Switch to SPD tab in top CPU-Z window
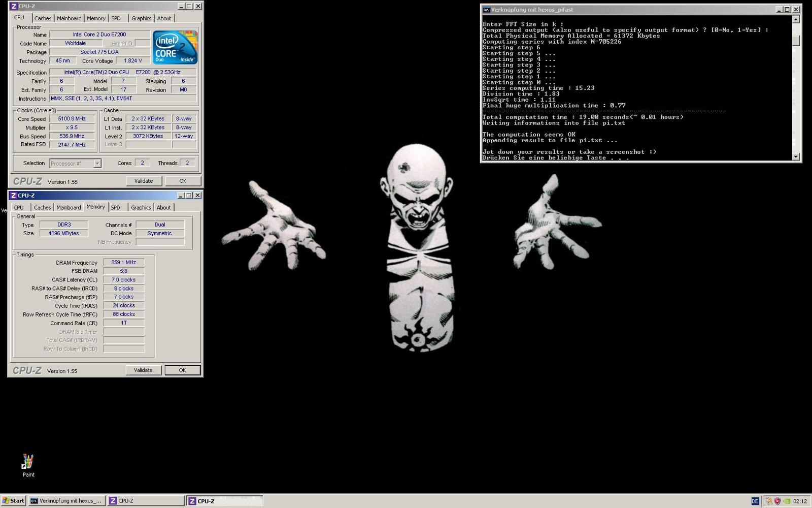The height and width of the screenshot is (508, 812). click(116, 18)
